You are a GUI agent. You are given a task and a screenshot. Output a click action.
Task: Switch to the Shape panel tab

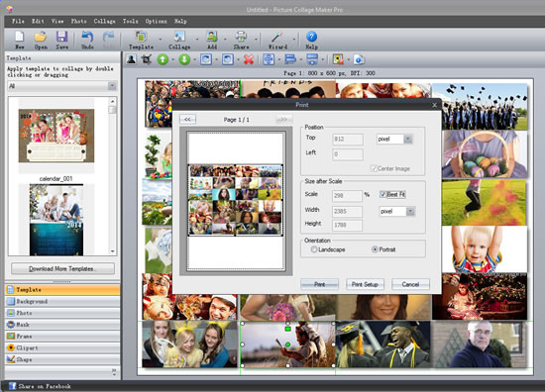point(62,359)
